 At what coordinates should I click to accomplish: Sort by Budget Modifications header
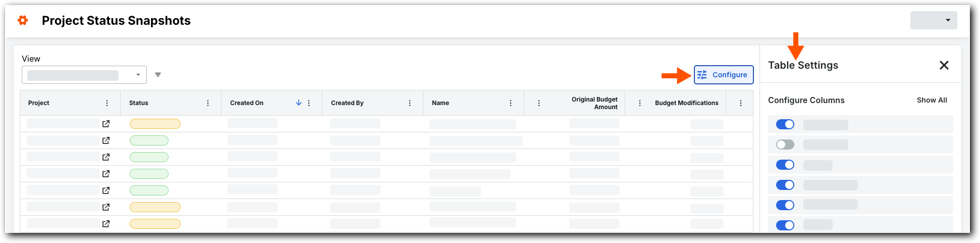(x=686, y=103)
